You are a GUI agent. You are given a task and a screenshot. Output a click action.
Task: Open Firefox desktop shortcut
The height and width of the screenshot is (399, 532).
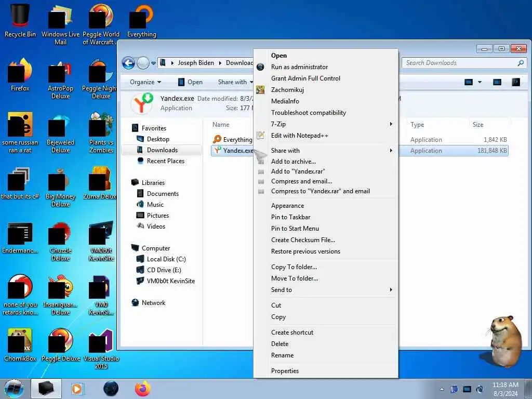point(20,75)
